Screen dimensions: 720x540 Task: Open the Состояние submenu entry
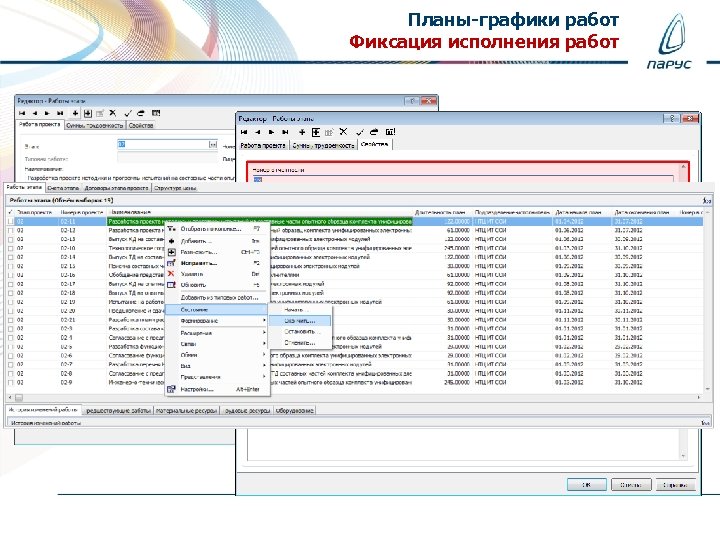(x=217, y=309)
